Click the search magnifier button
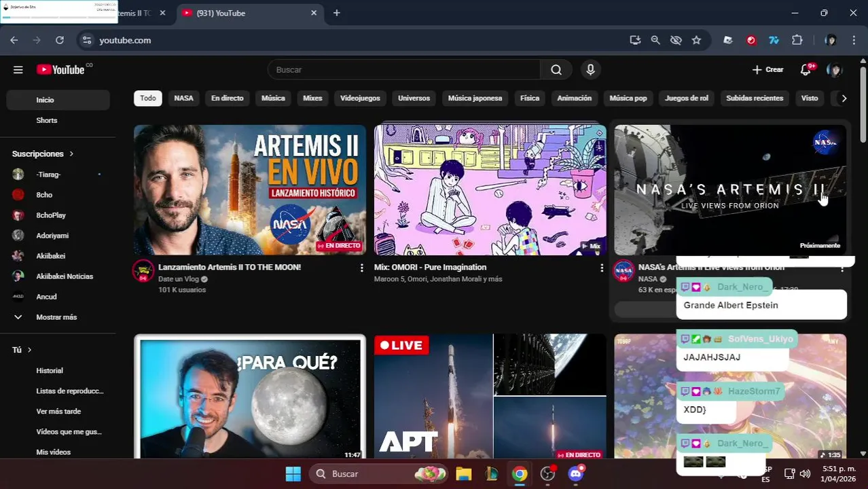This screenshot has width=868, height=489. click(556, 69)
